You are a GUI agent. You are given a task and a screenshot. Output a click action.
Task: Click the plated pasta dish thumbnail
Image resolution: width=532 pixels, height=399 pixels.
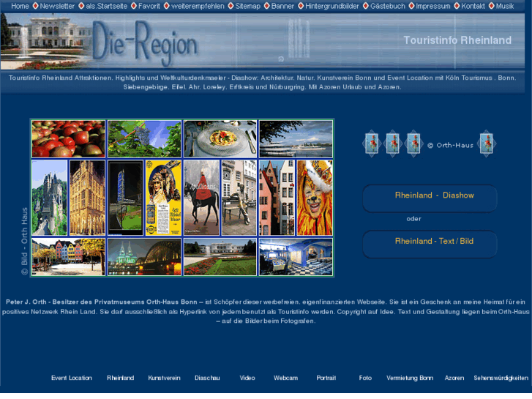tap(220, 139)
